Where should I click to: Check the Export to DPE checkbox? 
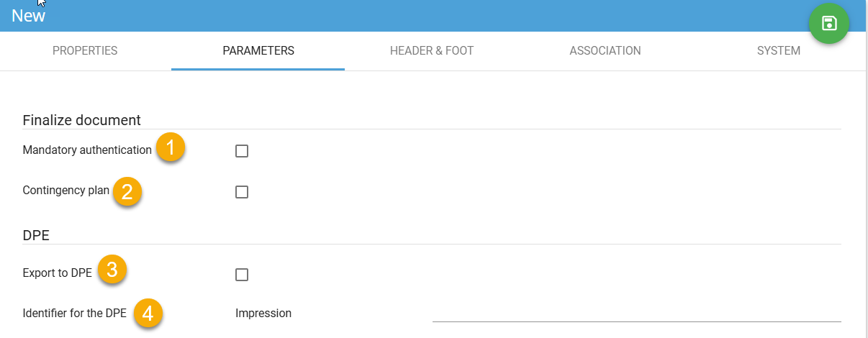(242, 275)
